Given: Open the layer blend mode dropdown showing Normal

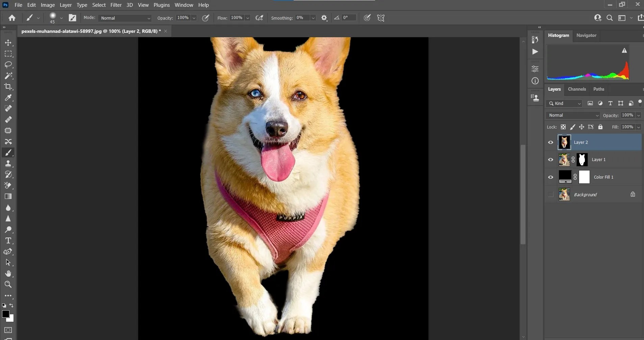Looking at the screenshot, I should pos(573,115).
